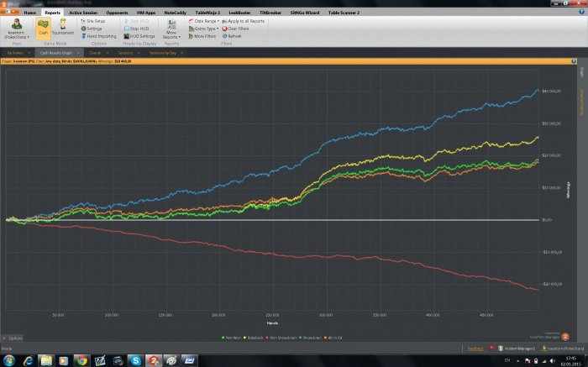Click Apply to all Reports
588x367 pixels.
point(244,21)
